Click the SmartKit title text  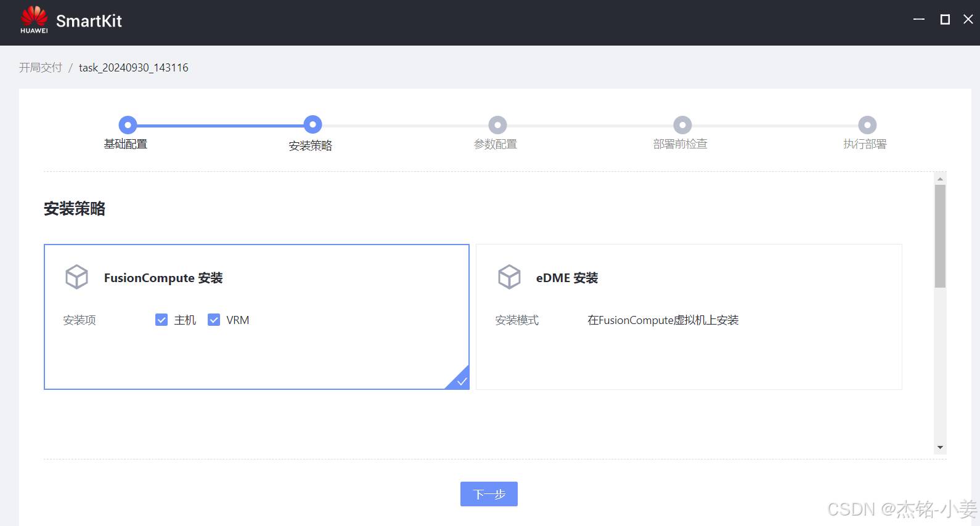(89, 21)
